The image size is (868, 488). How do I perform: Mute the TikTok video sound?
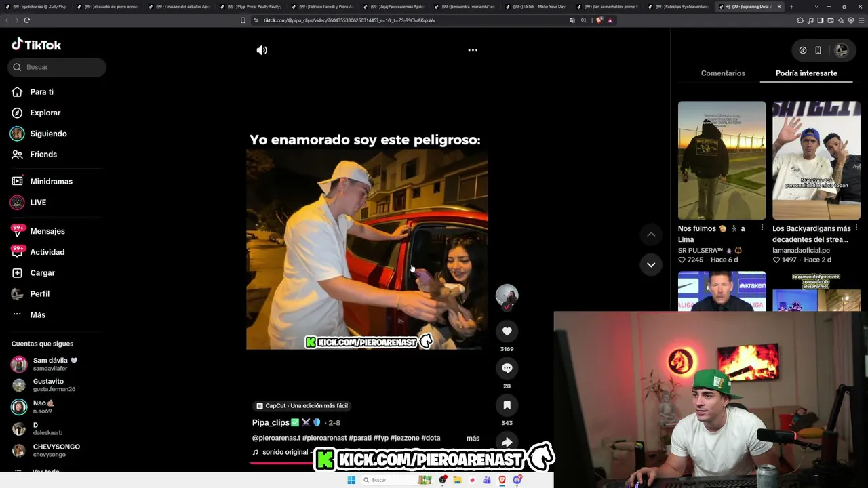[262, 50]
